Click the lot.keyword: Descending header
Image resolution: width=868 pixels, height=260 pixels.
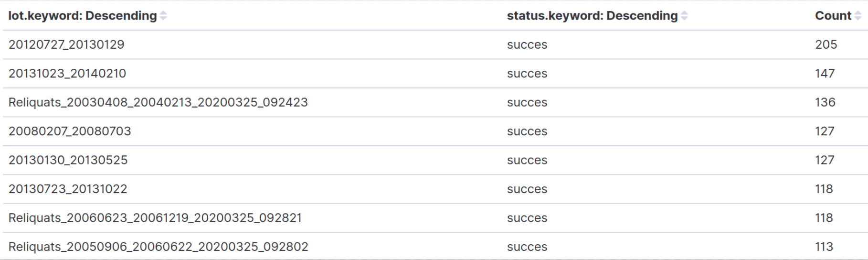(x=83, y=16)
